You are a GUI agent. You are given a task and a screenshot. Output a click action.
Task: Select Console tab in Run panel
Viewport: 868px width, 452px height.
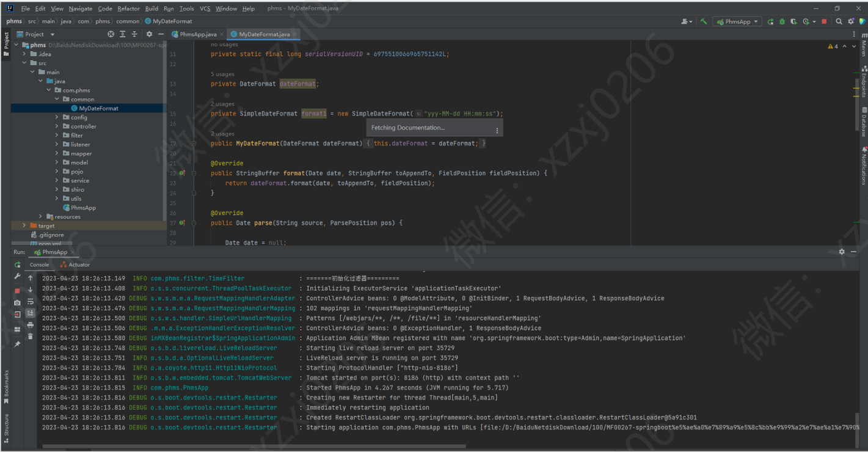[x=39, y=264]
